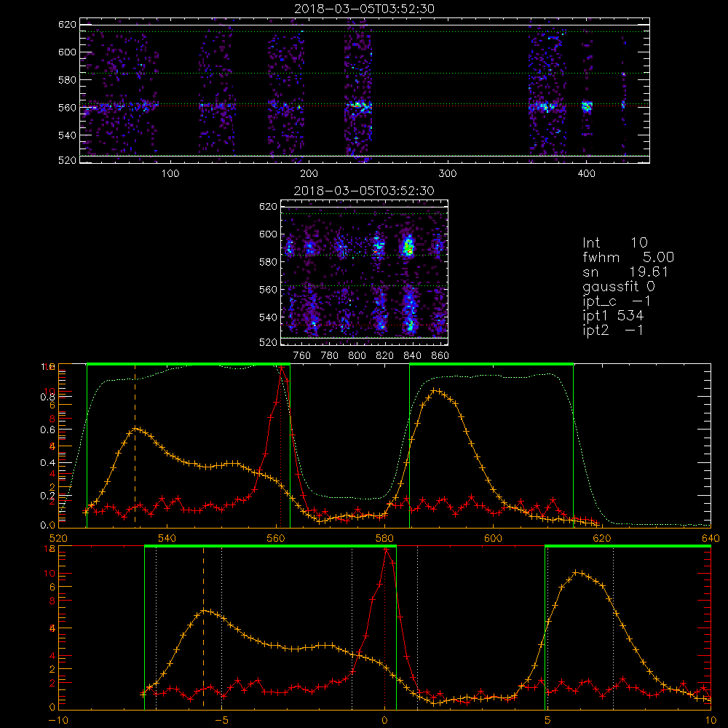Click the red curve's peak in the bottom plot
The height and width of the screenshot is (728, 728).
386,550
